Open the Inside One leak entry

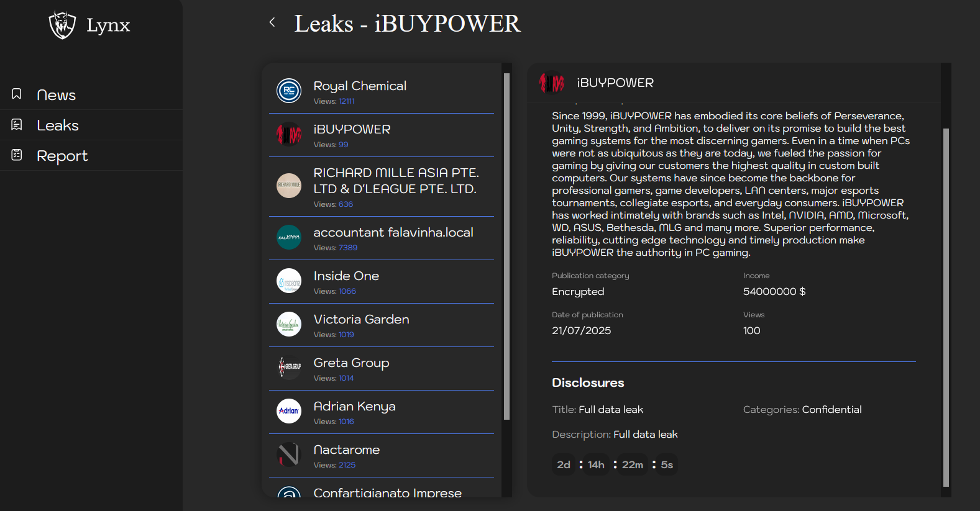382,282
